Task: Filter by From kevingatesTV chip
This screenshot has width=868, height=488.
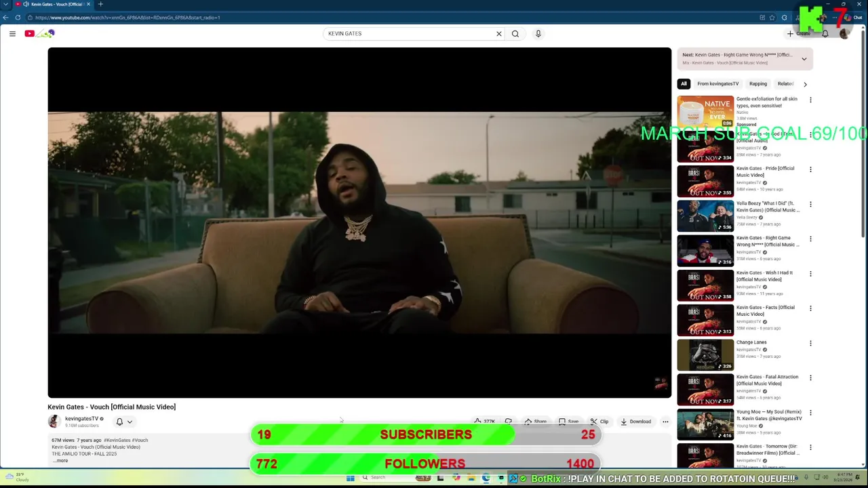Action: tap(717, 84)
